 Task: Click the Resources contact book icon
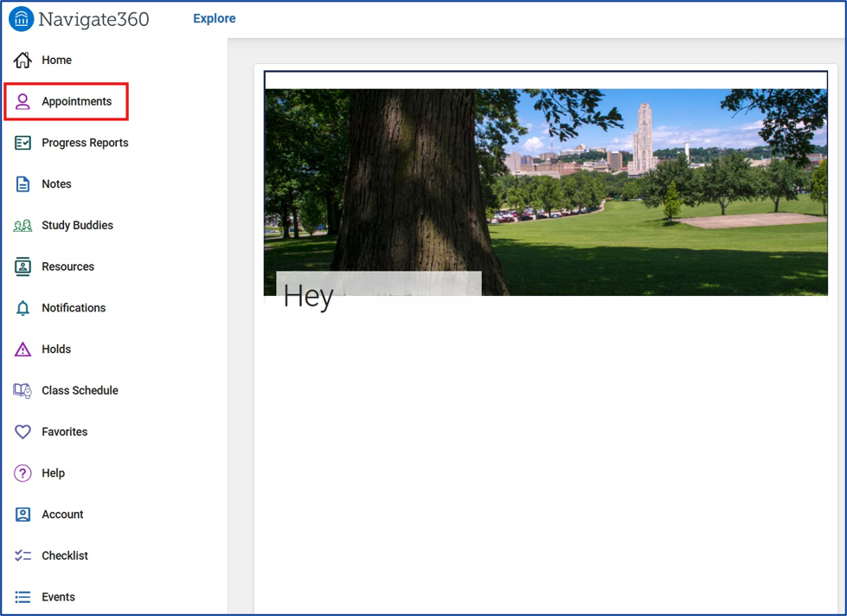[22, 267]
